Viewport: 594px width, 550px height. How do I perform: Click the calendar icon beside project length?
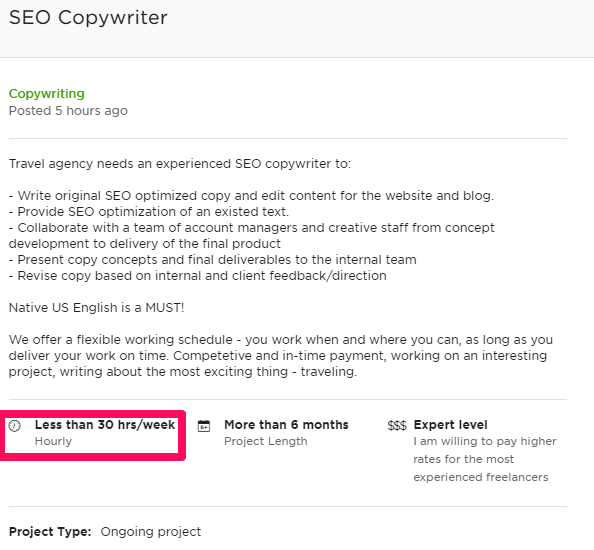204,426
